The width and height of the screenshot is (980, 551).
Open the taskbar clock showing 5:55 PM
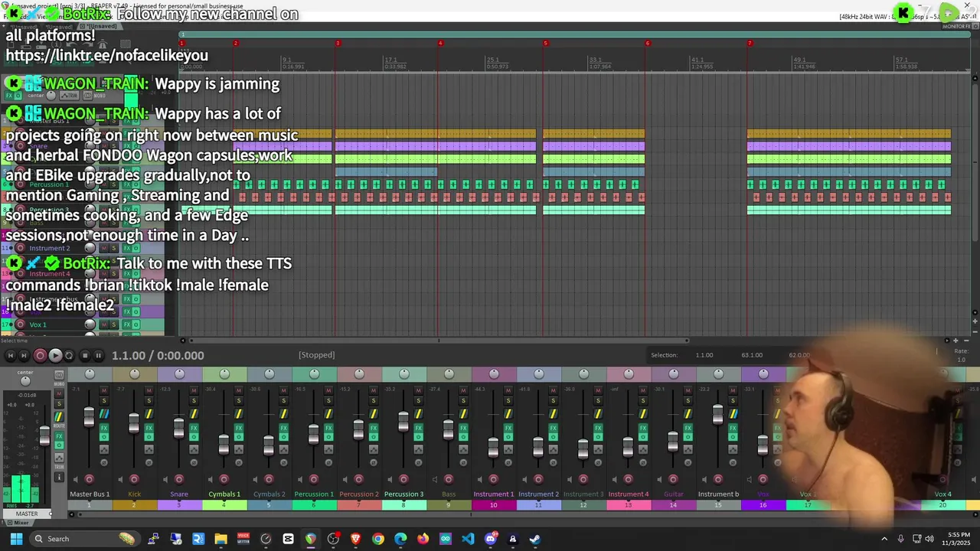point(959,539)
